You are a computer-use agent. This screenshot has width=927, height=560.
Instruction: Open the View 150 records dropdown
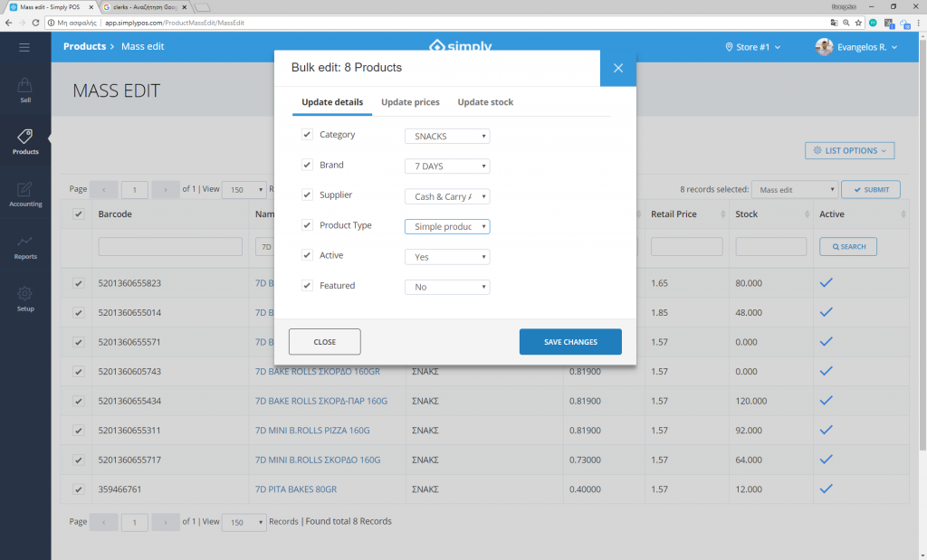(243, 189)
